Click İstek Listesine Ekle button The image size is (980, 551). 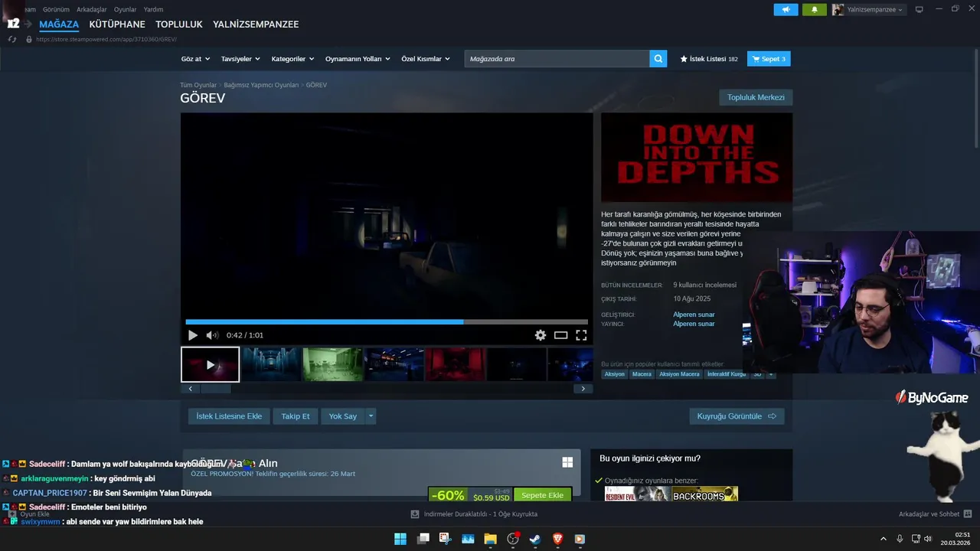tap(229, 416)
